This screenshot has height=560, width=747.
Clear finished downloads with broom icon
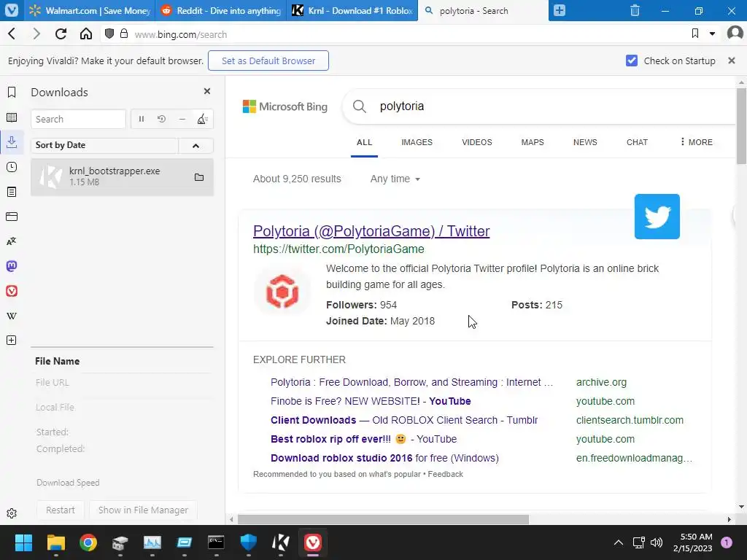coord(203,119)
